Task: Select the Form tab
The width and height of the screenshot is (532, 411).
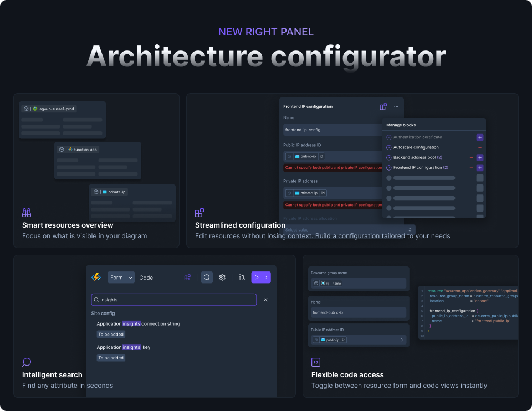Action: [x=116, y=278]
